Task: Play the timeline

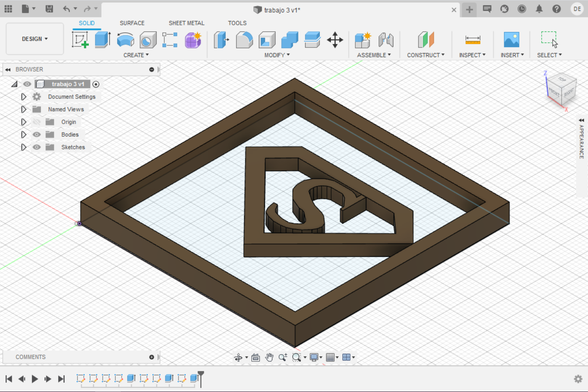Action: 35,379
